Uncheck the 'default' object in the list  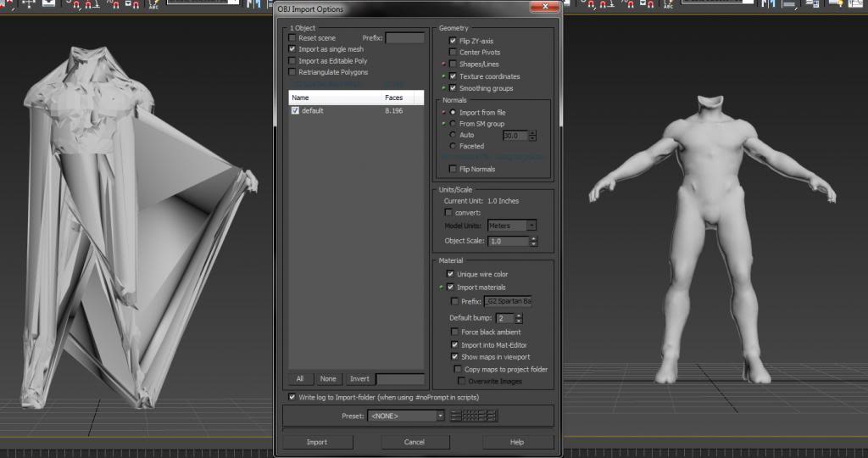click(x=295, y=110)
